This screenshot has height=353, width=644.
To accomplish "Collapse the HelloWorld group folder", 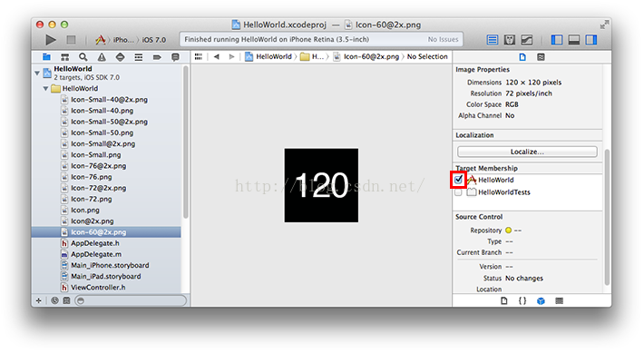I will click(45, 88).
